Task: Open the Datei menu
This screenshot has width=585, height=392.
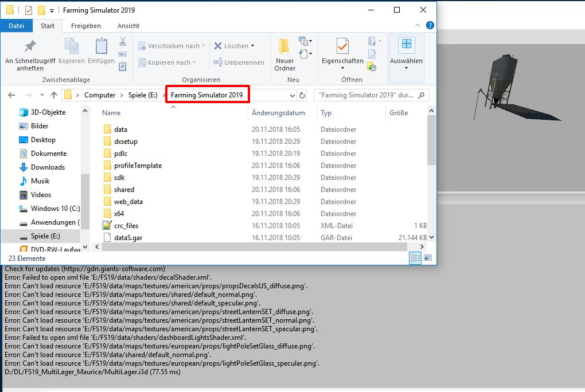Action: [17, 26]
